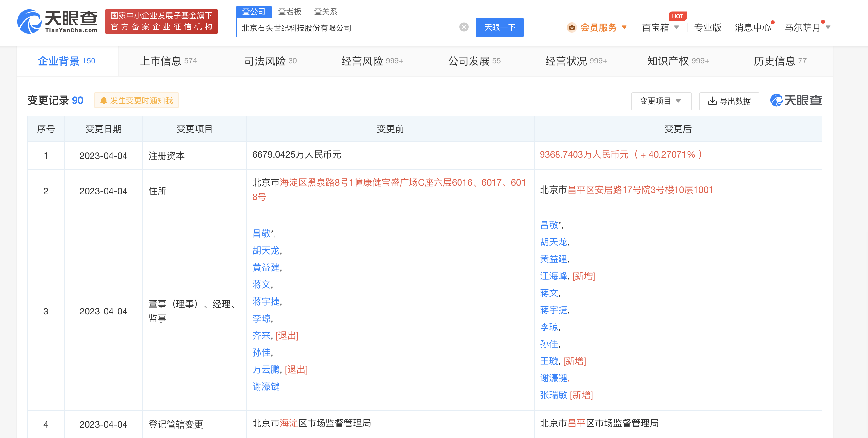The image size is (868, 438).
Task: Open 消息中心 with the red notification dot
Action: point(752,28)
